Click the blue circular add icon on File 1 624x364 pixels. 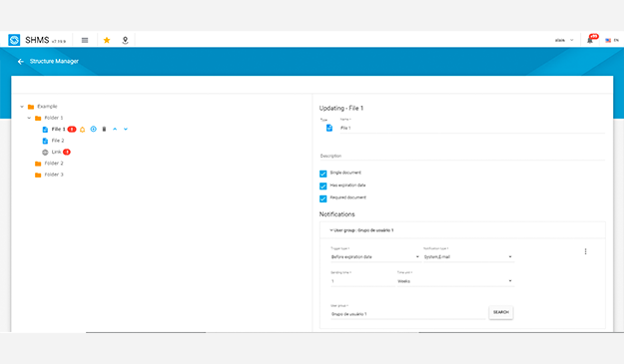[x=93, y=130]
